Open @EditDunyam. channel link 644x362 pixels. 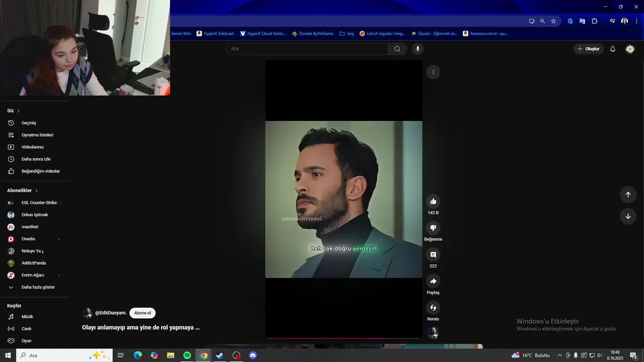click(x=111, y=313)
